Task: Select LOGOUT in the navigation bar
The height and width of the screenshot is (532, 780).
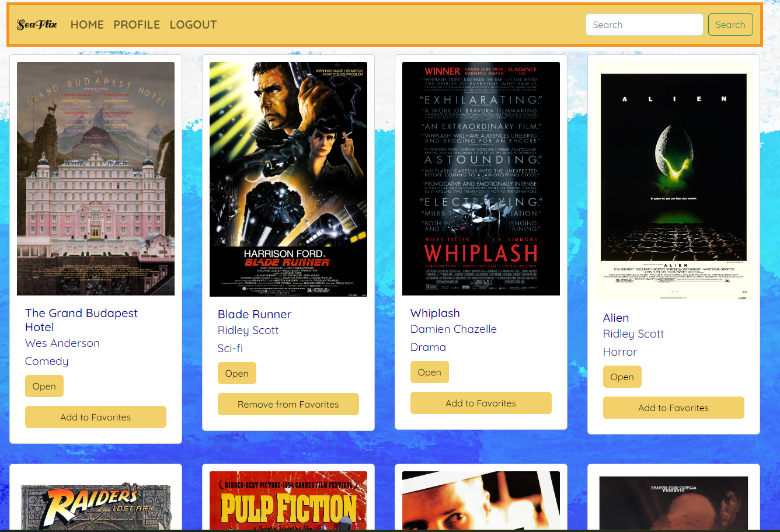Action: click(193, 25)
